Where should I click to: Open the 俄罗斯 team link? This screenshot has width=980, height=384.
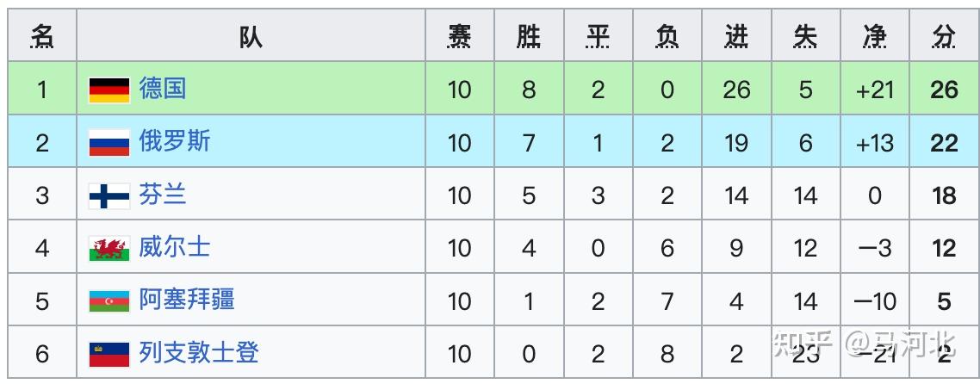[x=174, y=142]
